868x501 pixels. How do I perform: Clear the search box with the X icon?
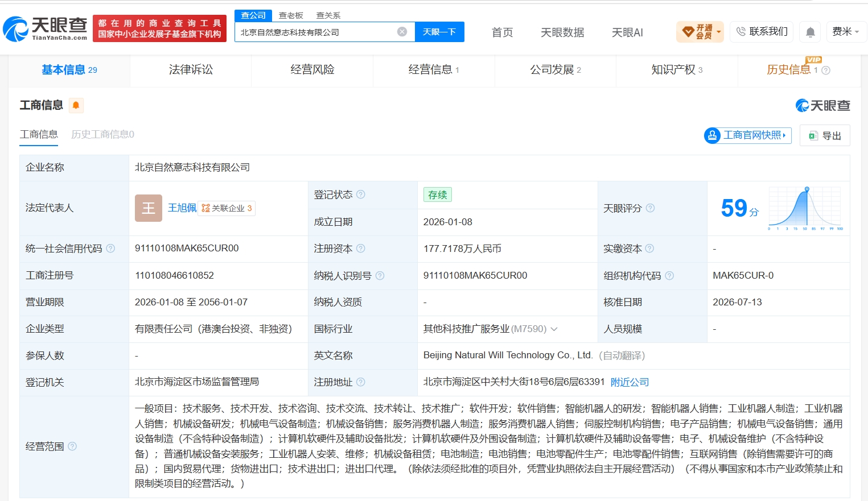tap(402, 32)
